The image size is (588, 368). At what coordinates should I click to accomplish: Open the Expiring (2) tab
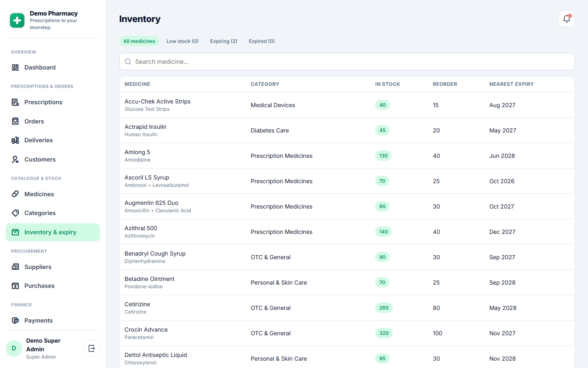click(x=224, y=41)
